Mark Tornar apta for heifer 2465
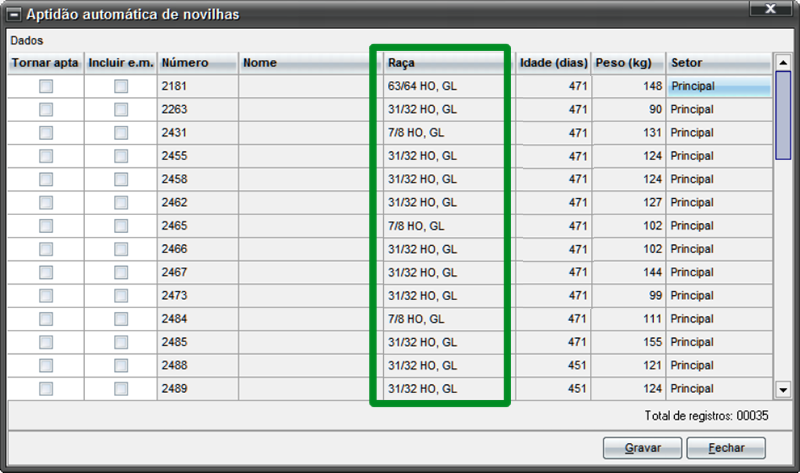The image size is (800, 473). pos(46,226)
